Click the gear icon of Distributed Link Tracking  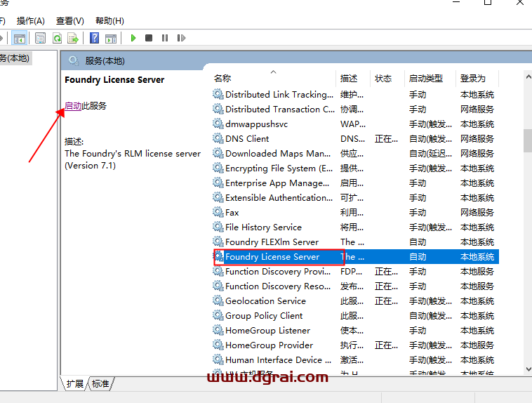(218, 94)
